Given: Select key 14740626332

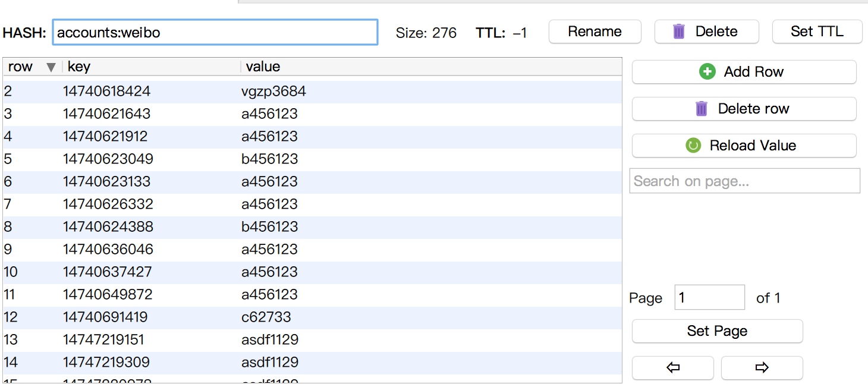Looking at the screenshot, I should click(108, 204).
